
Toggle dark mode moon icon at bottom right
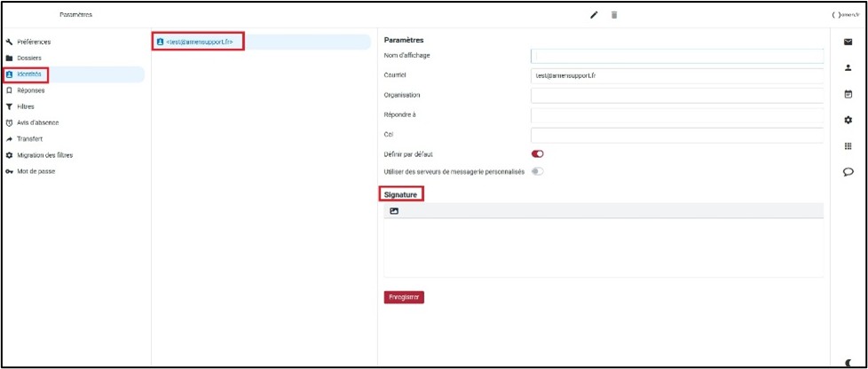(x=848, y=361)
